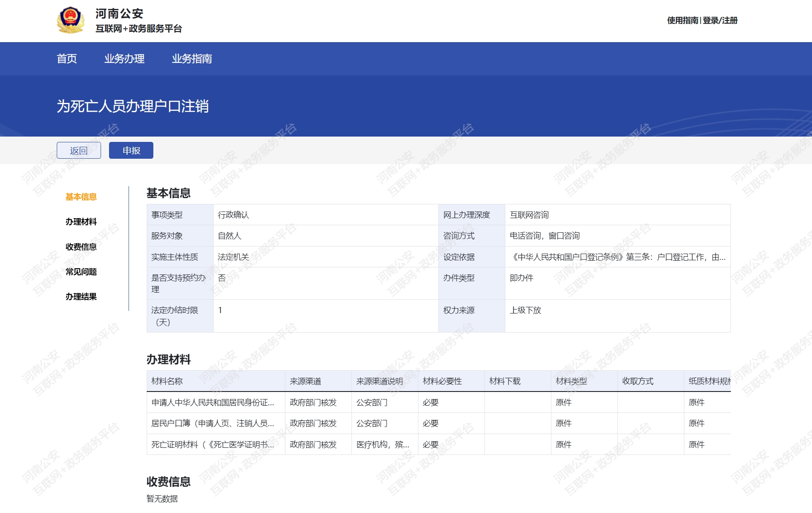
Task: Click the 申请人中华人民共和国居民身份证 material row
Action: point(213,403)
